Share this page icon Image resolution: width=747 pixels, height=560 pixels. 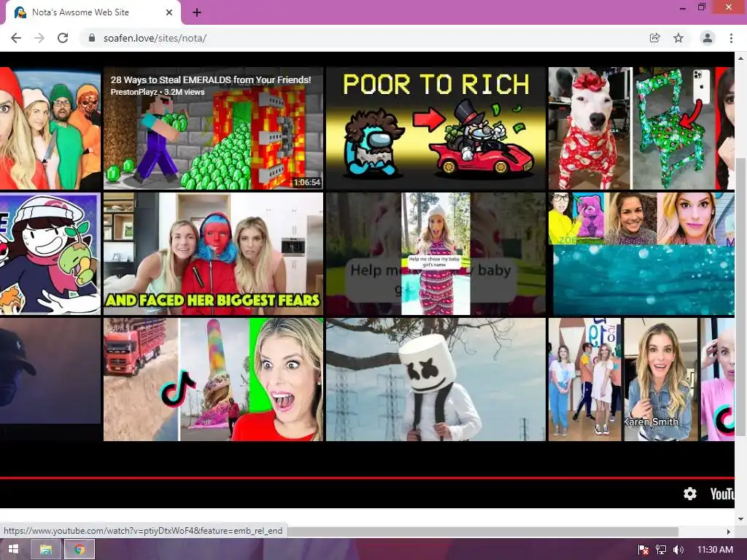[x=655, y=38]
